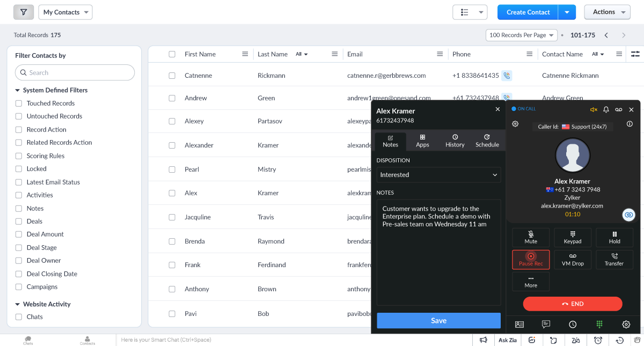This screenshot has width=644, height=346.
Task: Check the Touched Records filter
Action: pos(19,104)
